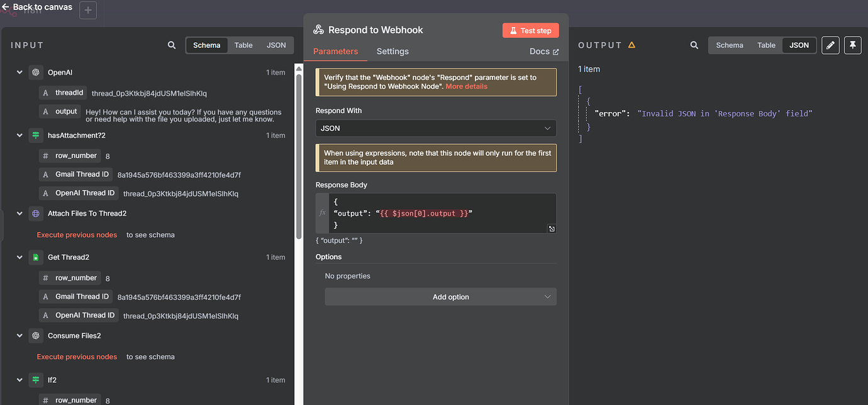Click the OpenAI node icon in input panel
The image size is (868, 405).
pyautogui.click(x=36, y=72)
